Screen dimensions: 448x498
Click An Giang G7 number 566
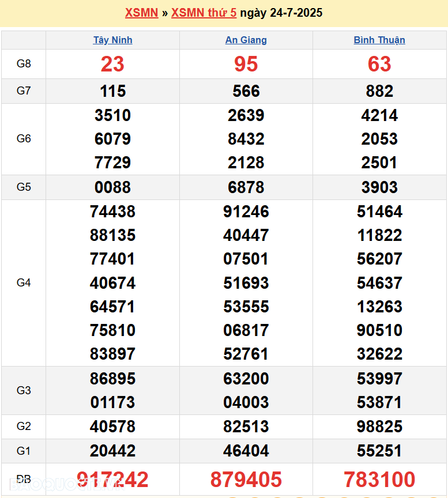click(246, 91)
